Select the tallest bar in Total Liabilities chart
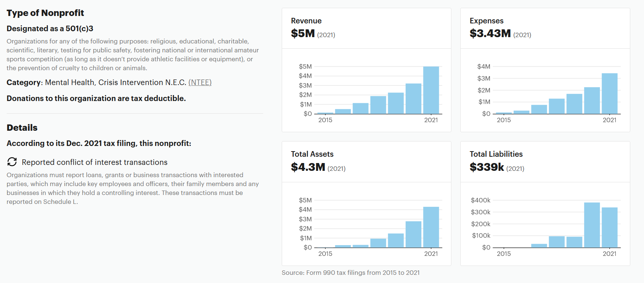The image size is (644, 283). (x=592, y=225)
